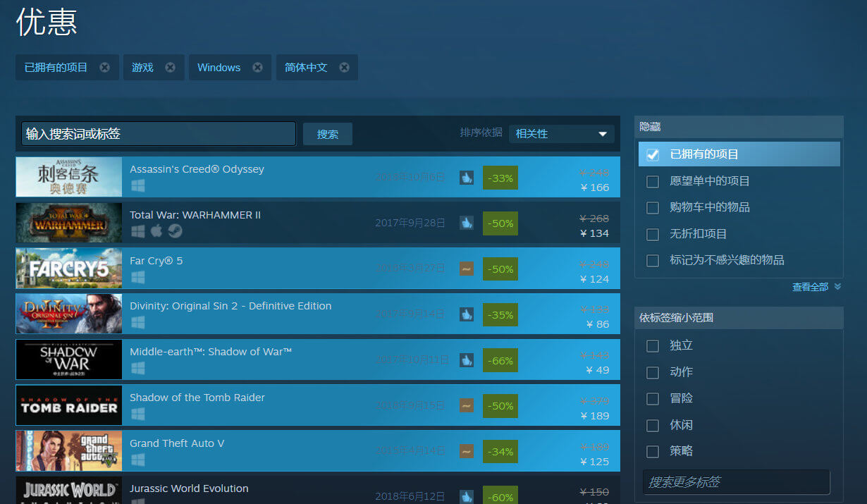
Task: Check the 冒险 tag filter
Action: pyautogui.click(x=653, y=399)
